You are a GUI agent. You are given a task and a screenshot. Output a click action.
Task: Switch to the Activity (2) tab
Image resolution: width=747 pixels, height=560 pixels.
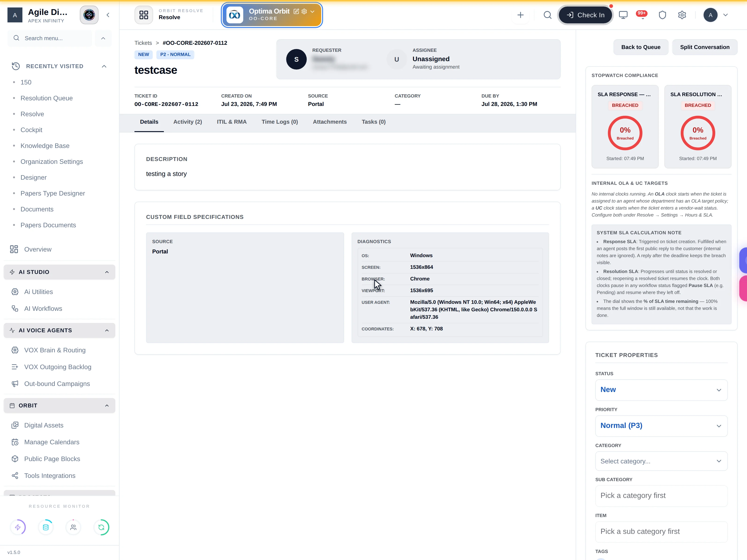(187, 122)
